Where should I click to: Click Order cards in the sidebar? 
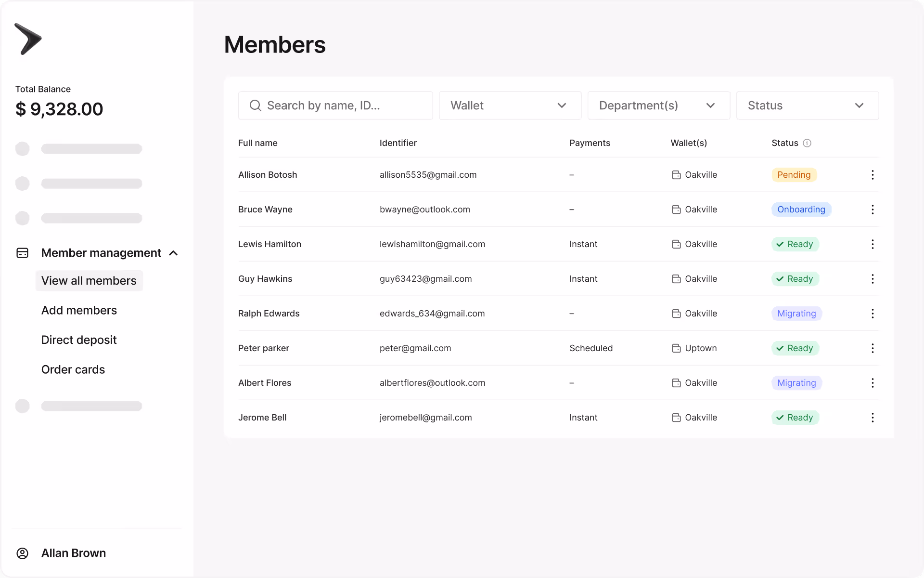click(73, 369)
